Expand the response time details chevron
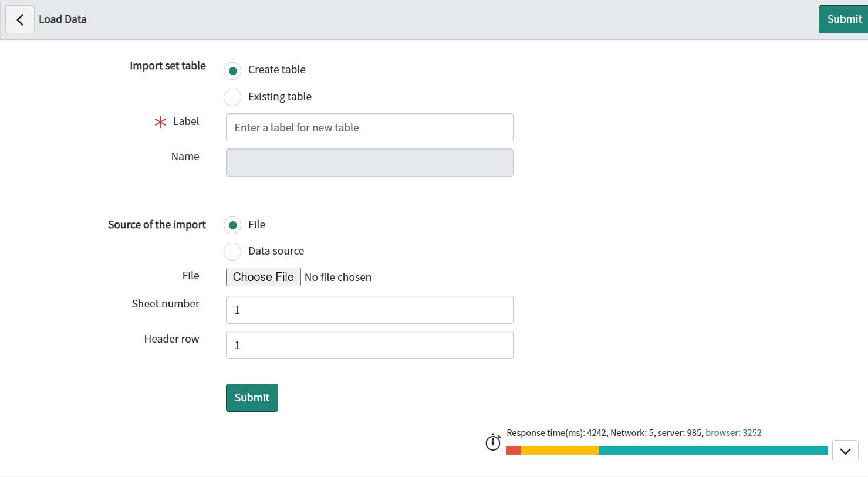868x477 pixels. click(845, 451)
